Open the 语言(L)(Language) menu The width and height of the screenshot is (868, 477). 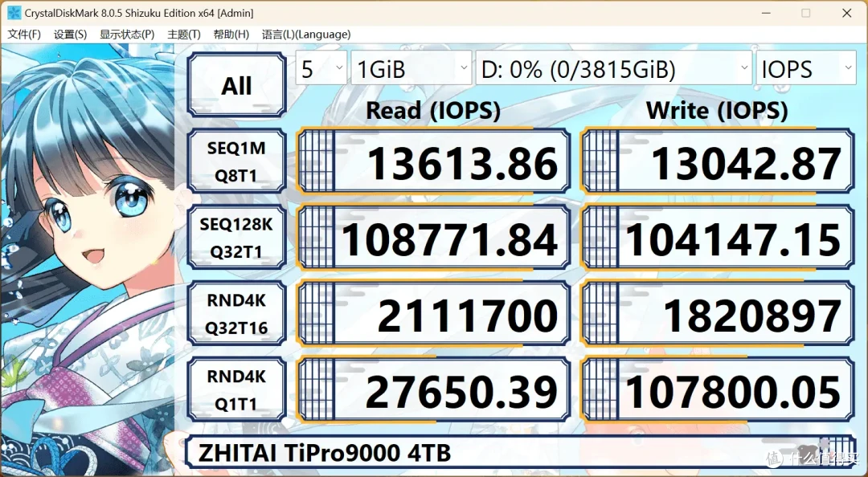pos(306,35)
